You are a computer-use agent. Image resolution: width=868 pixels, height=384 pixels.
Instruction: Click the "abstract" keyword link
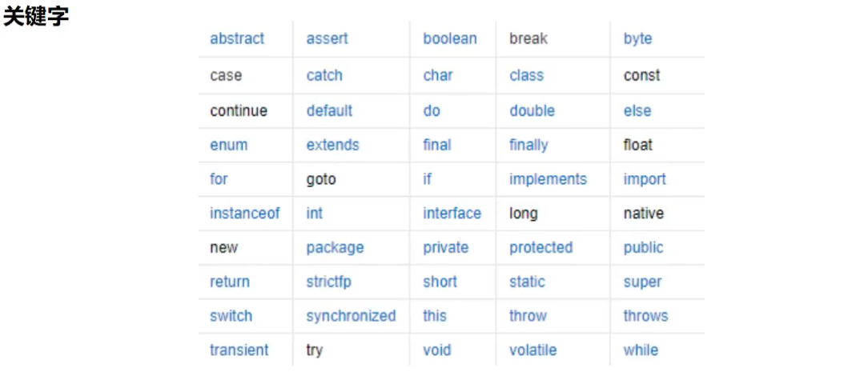[x=237, y=38]
